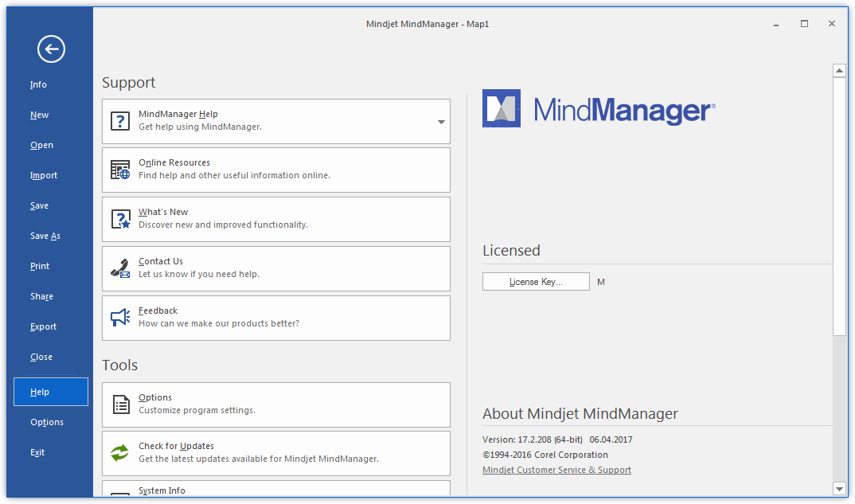Image resolution: width=855 pixels, height=504 pixels.
Task: Click the Licensed heading
Action: click(511, 250)
